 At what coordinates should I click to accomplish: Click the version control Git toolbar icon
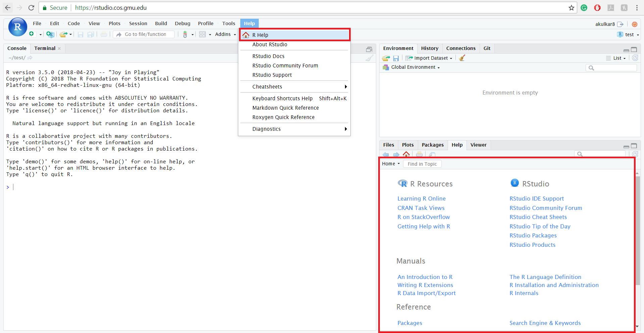pos(185,34)
